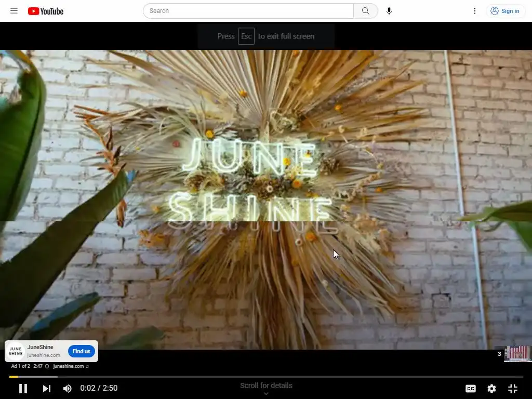Skip to the next video
Screen dimensions: 532x399
pyautogui.click(x=46, y=388)
